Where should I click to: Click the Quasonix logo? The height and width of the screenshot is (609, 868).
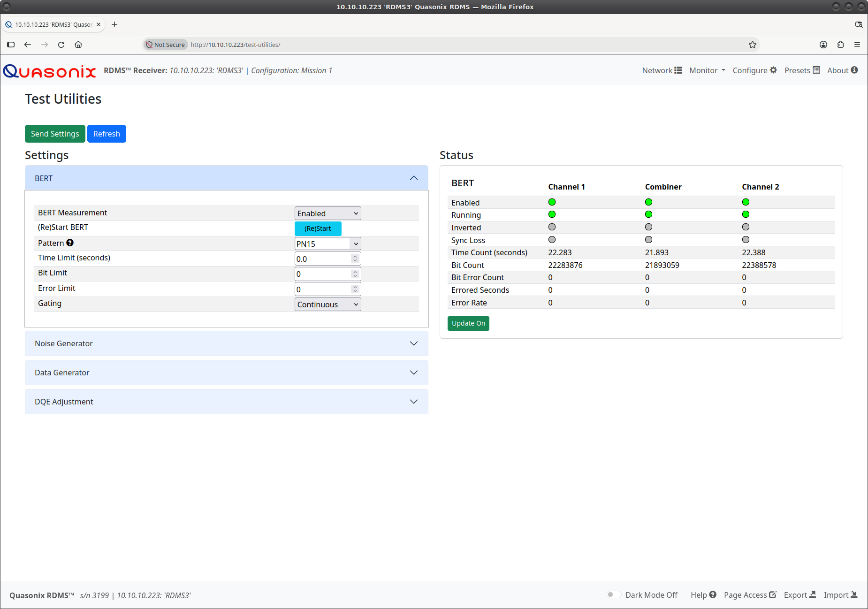(49, 71)
